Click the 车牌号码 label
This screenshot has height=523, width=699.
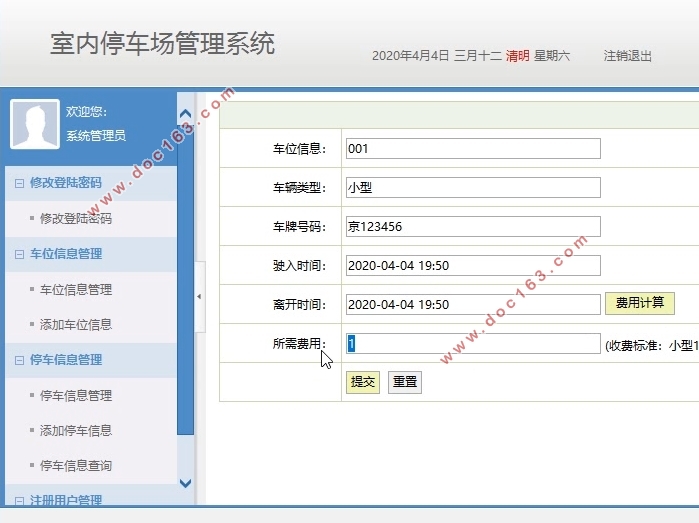[x=299, y=227]
